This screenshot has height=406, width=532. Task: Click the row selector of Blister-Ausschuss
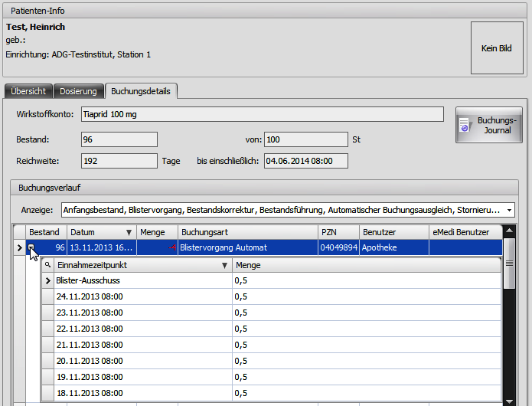[x=47, y=280]
